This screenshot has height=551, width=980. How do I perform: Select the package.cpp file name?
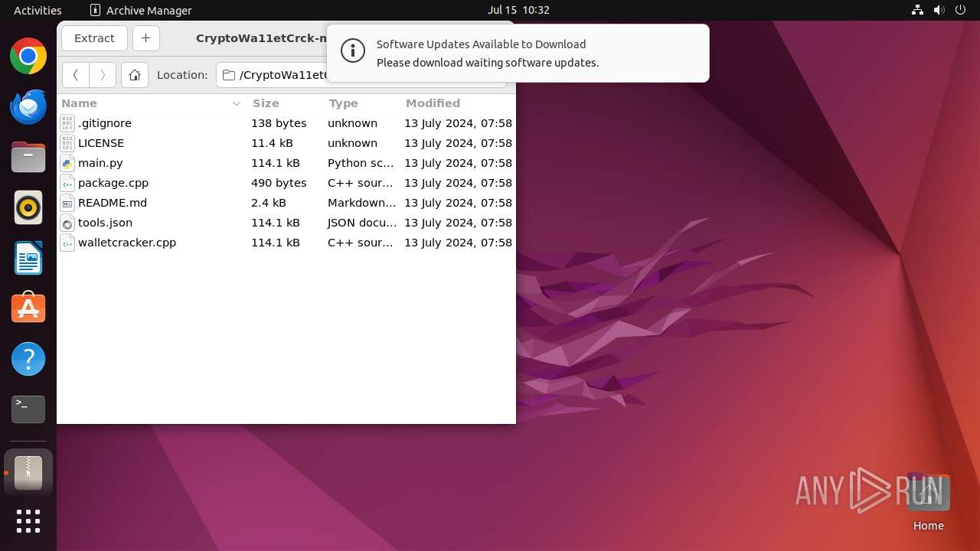pos(113,183)
